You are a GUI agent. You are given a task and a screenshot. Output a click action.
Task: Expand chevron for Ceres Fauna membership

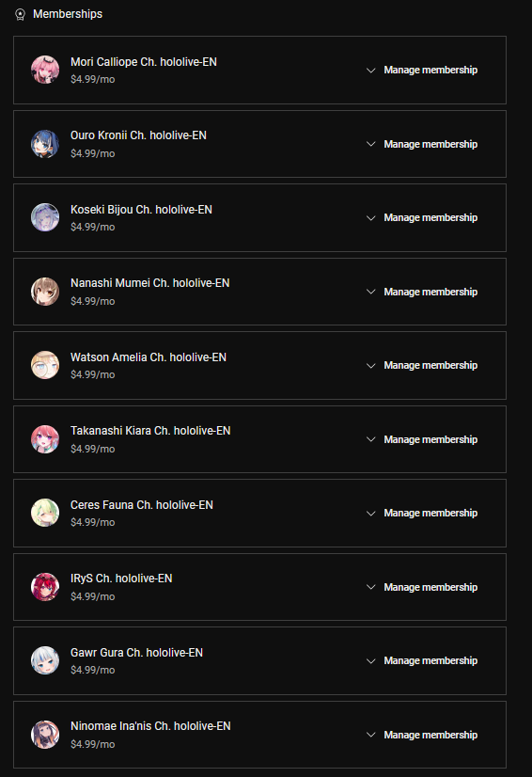[370, 514]
